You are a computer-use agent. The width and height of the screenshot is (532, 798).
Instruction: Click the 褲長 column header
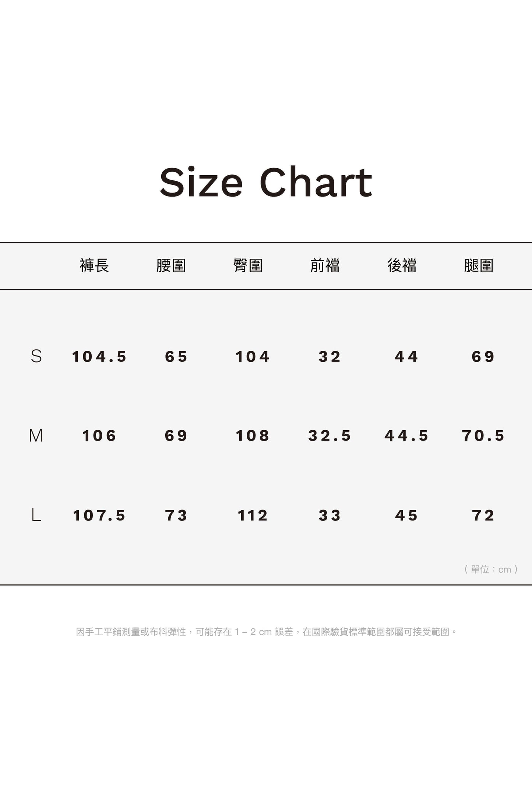[94, 265]
